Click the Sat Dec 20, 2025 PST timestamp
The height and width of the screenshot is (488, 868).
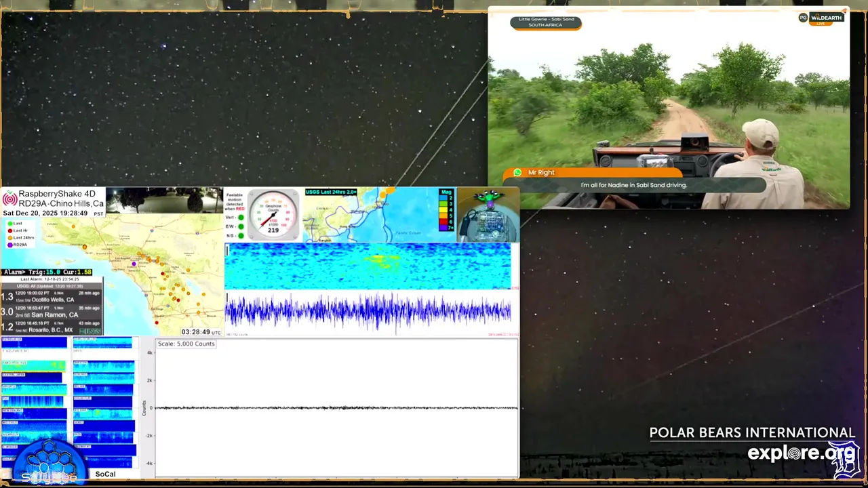54,213
